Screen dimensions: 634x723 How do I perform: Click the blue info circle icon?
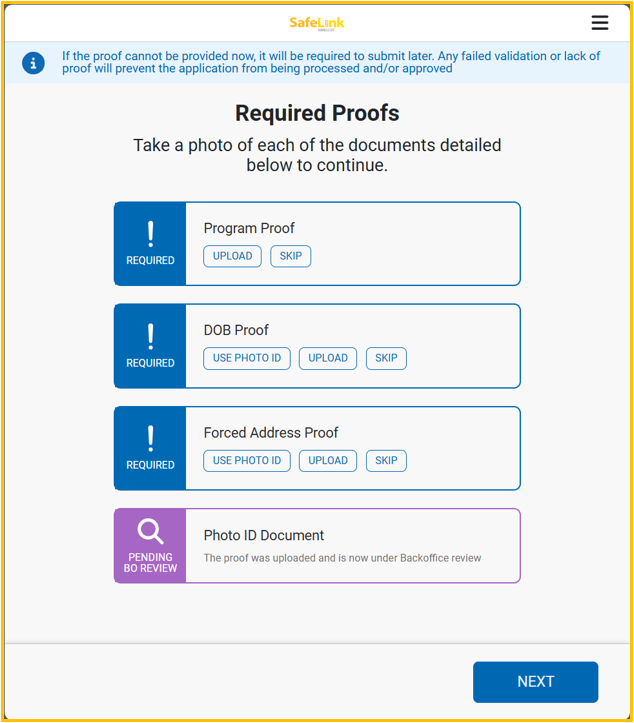coord(33,63)
